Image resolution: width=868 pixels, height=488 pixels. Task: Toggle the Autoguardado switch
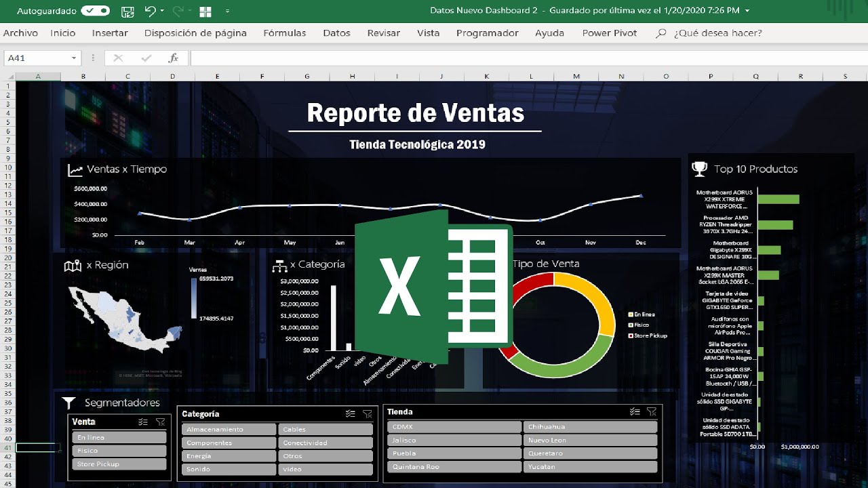(x=95, y=11)
